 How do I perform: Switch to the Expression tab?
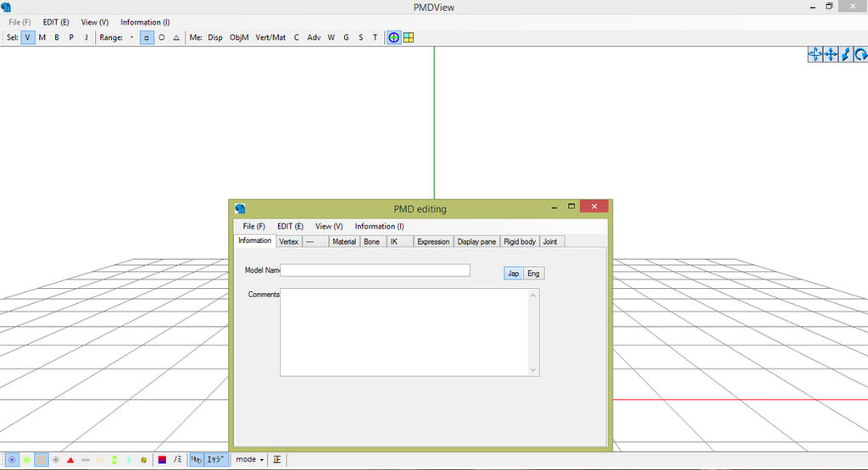[433, 241]
